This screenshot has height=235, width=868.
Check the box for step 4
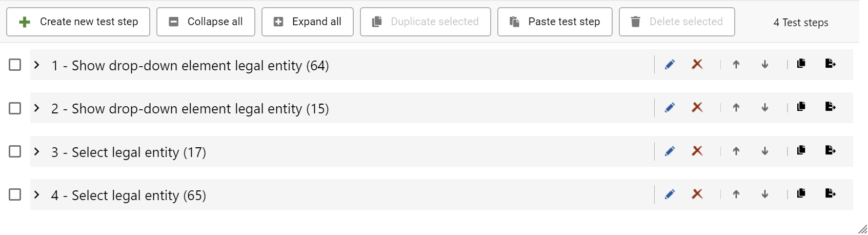coord(15,194)
